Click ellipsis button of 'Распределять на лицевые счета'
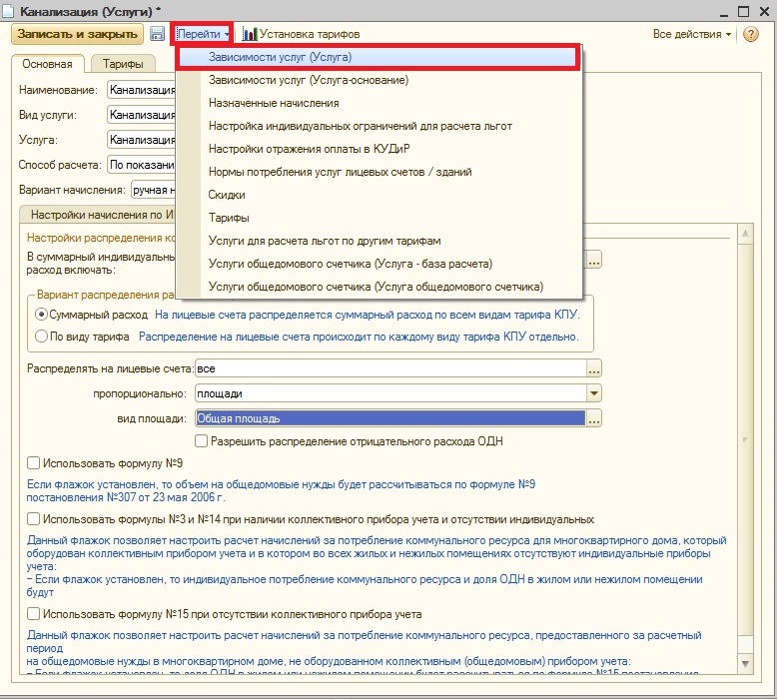The image size is (777, 700). [x=594, y=369]
